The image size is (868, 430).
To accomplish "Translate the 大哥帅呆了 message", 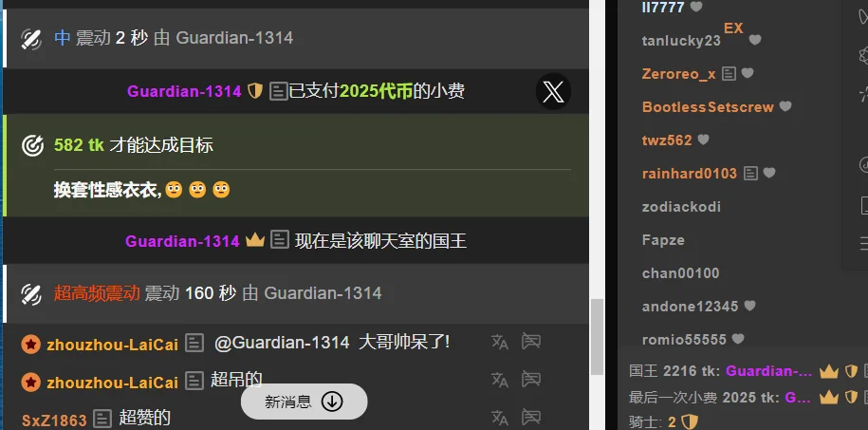I will click(x=499, y=342).
